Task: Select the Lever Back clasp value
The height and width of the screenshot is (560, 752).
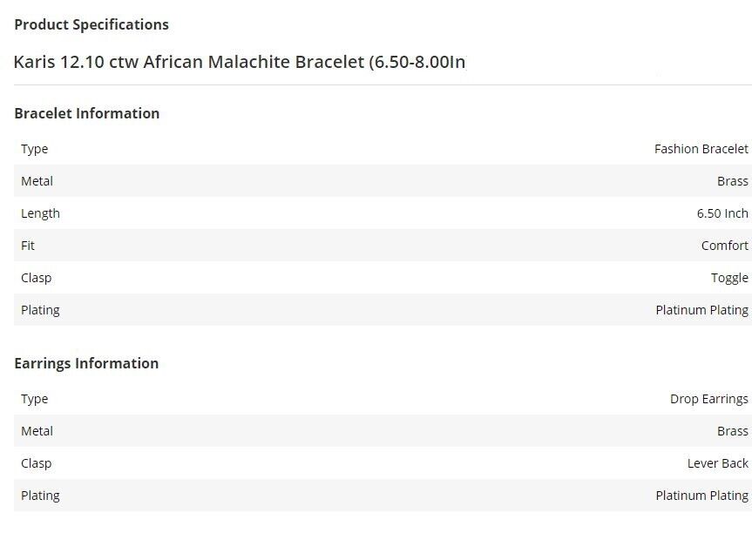Action: coord(717,463)
